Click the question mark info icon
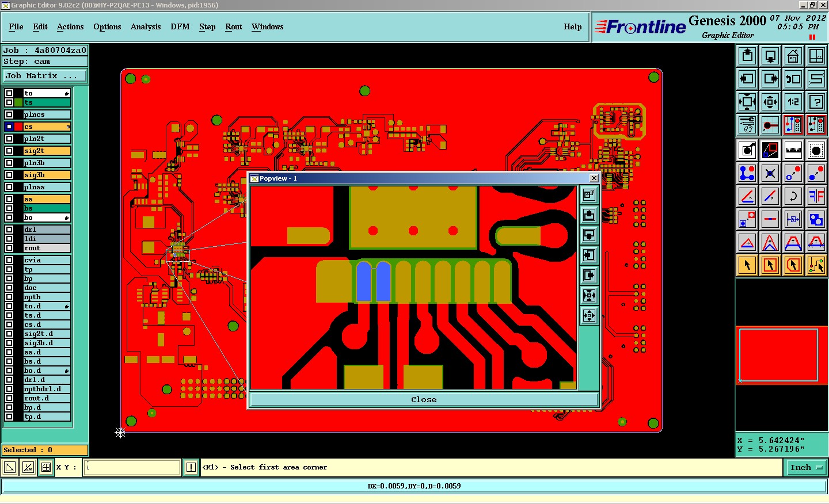 (816, 102)
